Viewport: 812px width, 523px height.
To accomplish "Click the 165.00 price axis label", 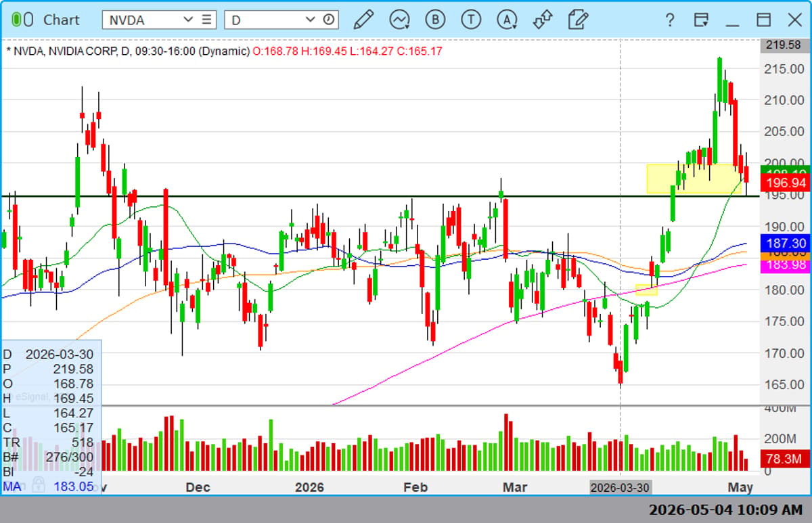I will (785, 384).
